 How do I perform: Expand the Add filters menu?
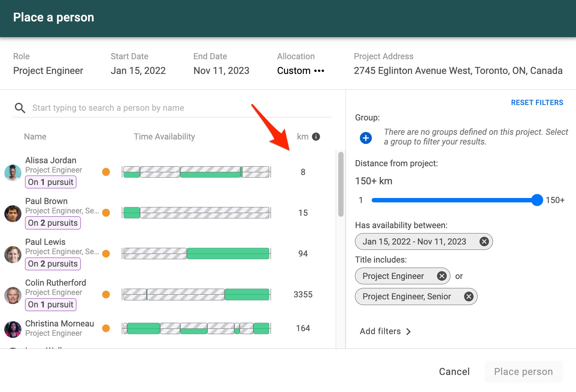385,331
